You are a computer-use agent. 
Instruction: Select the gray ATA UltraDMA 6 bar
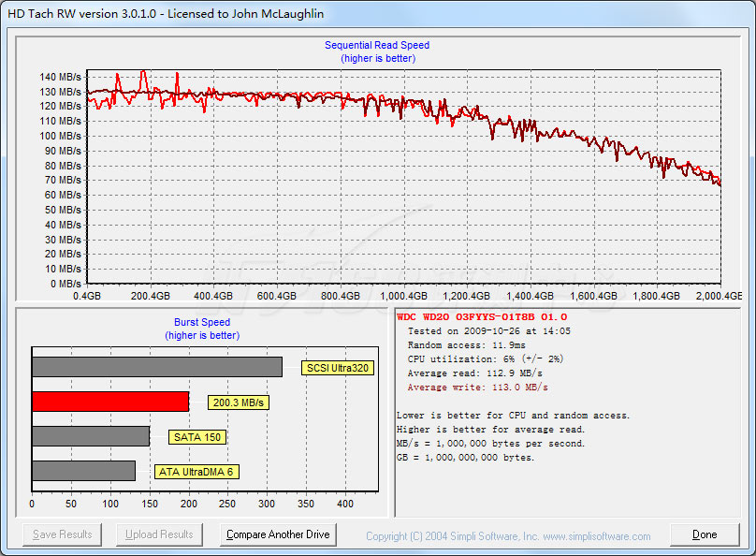tap(83, 471)
